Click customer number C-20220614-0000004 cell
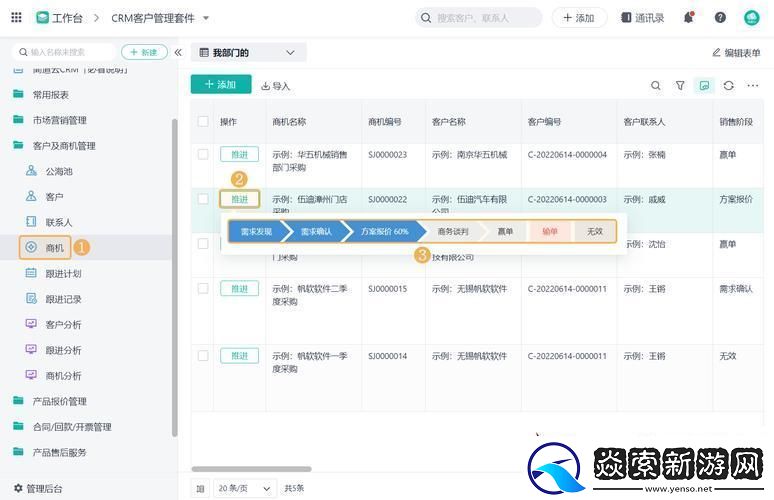Image resolution: width=774 pixels, height=500 pixels. click(x=567, y=154)
